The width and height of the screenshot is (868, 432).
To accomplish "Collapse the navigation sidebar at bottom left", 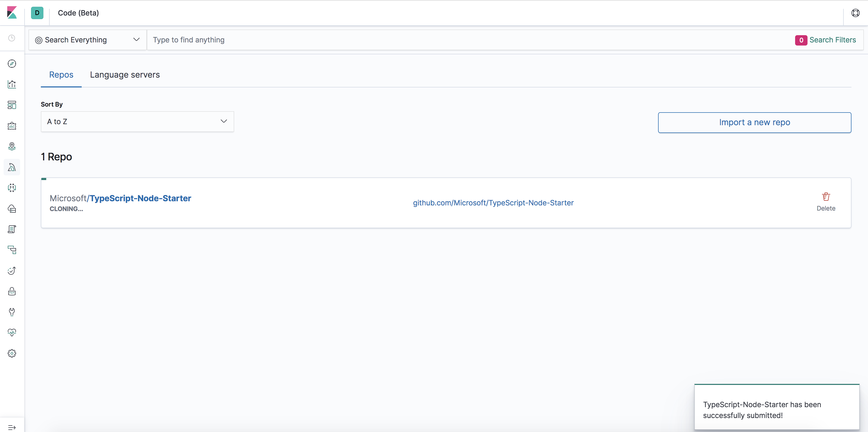I will 12,428.
